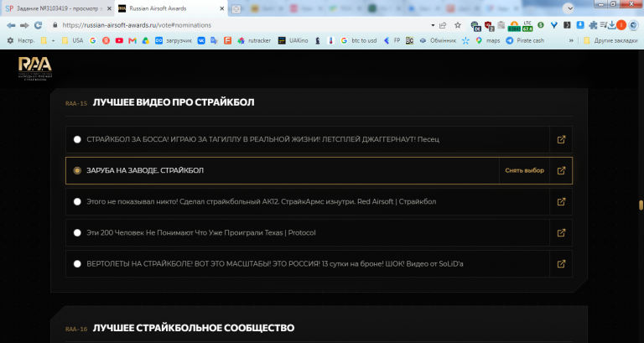Screen dimensions: 644x343
Task: Open the FP bookmark
Action: tap(392, 40)
